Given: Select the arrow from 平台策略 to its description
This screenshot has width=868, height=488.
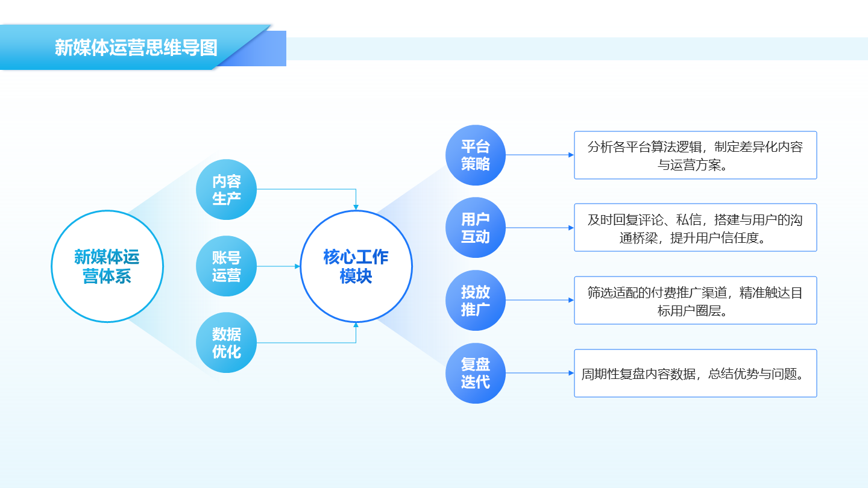Looking at the screenshot, I should click(x=539, y=155).
